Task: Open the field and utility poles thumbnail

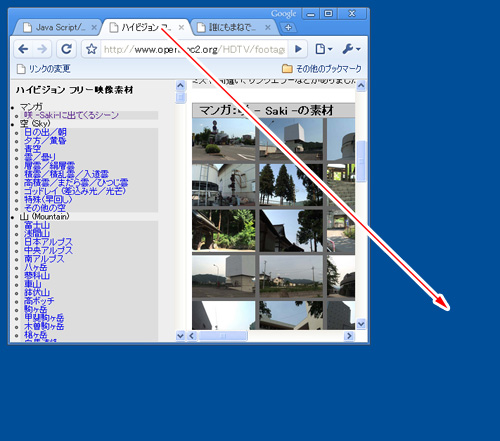Action: coord(291,276)
